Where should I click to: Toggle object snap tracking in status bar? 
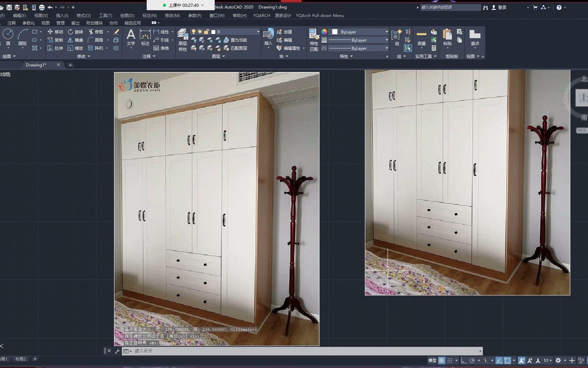[x=499, y=360]
